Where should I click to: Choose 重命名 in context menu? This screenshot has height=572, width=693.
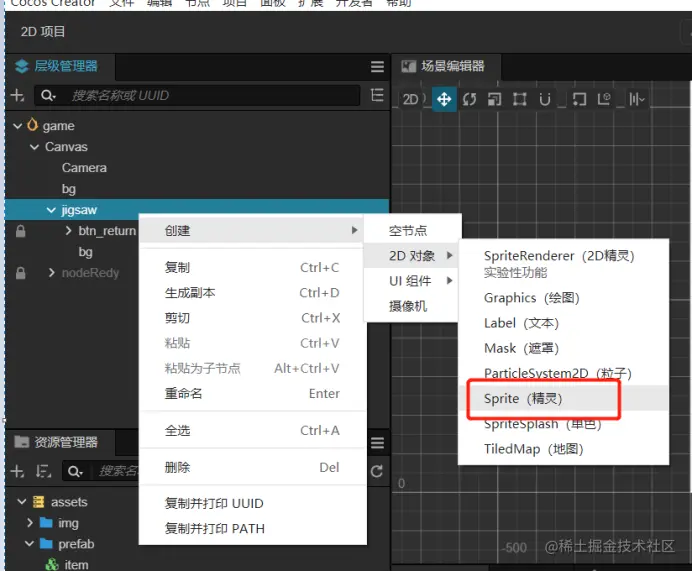point(252,393)
